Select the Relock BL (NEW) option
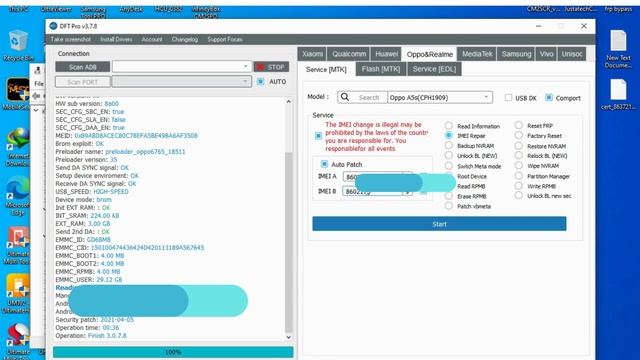This screenshot has width=640, height=360. click(x=518, y=155)
